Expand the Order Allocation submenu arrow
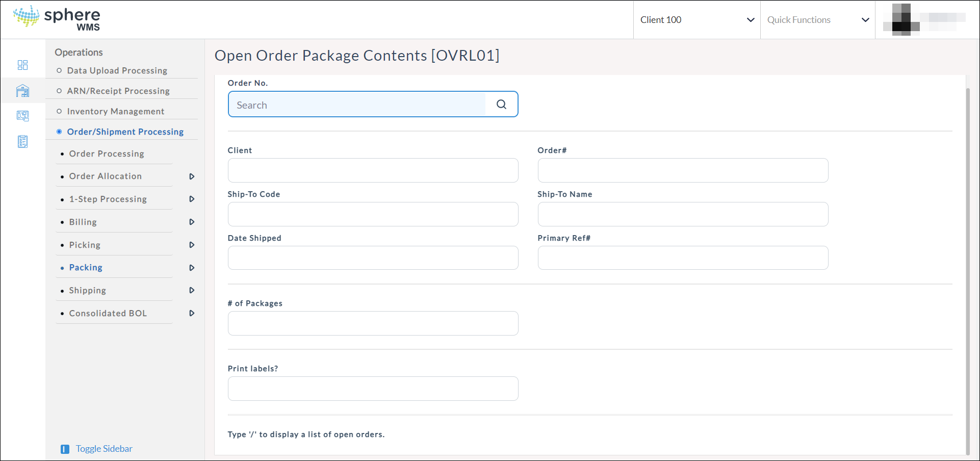The width and height of the screenshot is (980, 461). pos(192,176)
